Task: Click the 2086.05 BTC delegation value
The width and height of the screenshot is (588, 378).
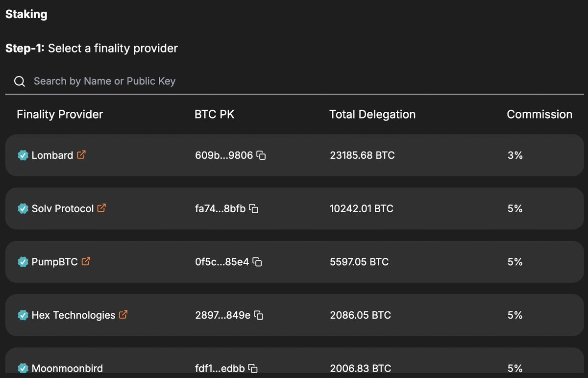Action: click(x=360, y=315)
